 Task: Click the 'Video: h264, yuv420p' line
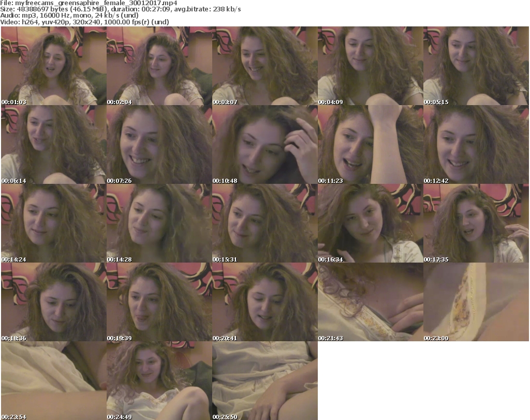tap(84, 22)
